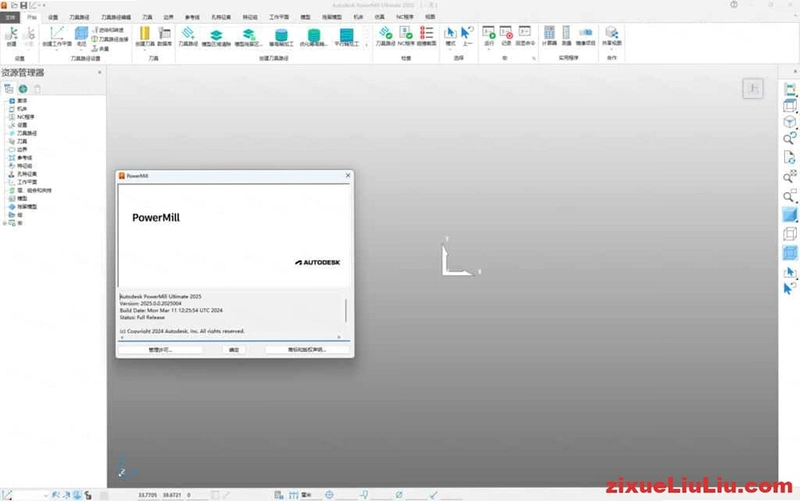Select Model Area Clearance (模型区域清除) strategy icon

pyautogui.click(x=216, y=35)
